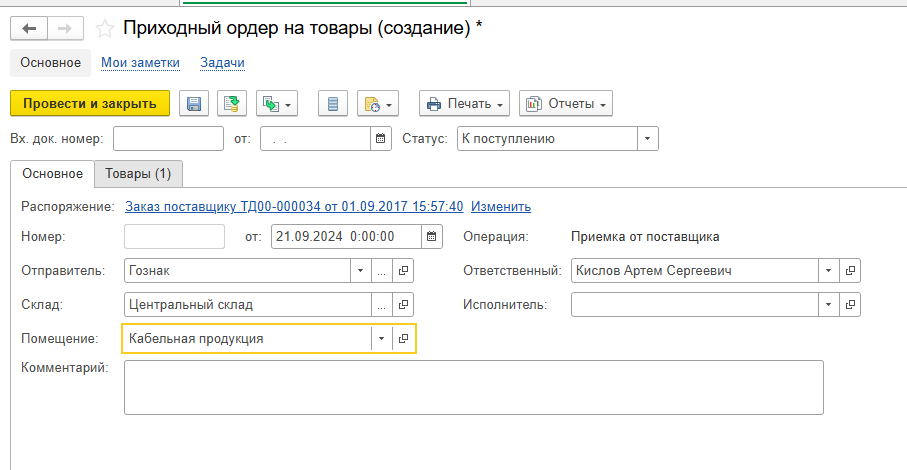Open calendar picker for order date
Image resolution: width=907 pixels, height=470 pixels.
point(431,237)
